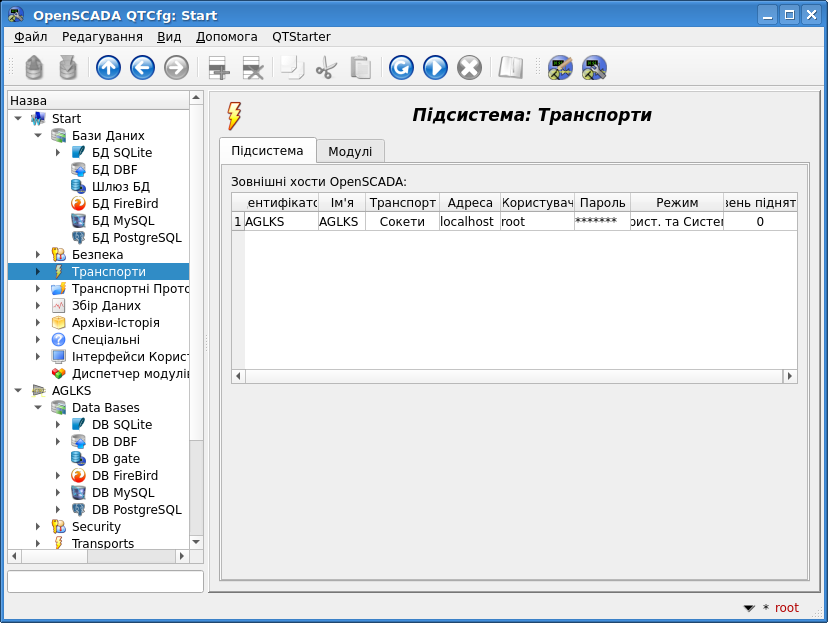Click the Користувач column header
828x623 pixels.
[x=537, y=203]
